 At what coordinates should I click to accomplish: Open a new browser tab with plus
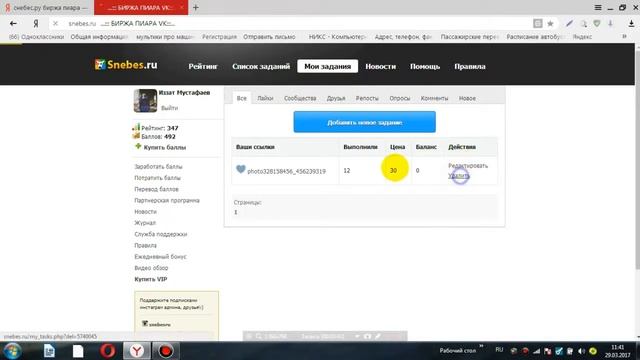point(196,7)
